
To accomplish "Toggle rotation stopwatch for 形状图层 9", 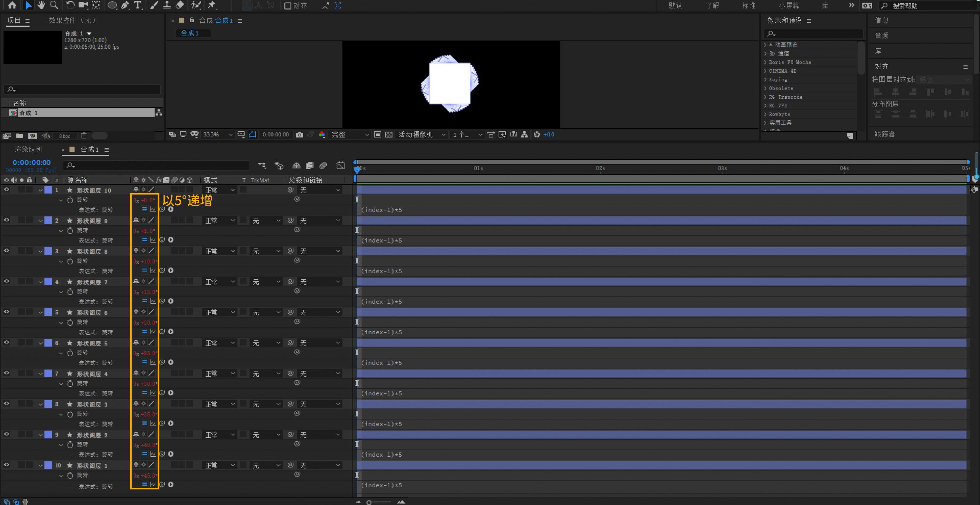I will 70,230.
